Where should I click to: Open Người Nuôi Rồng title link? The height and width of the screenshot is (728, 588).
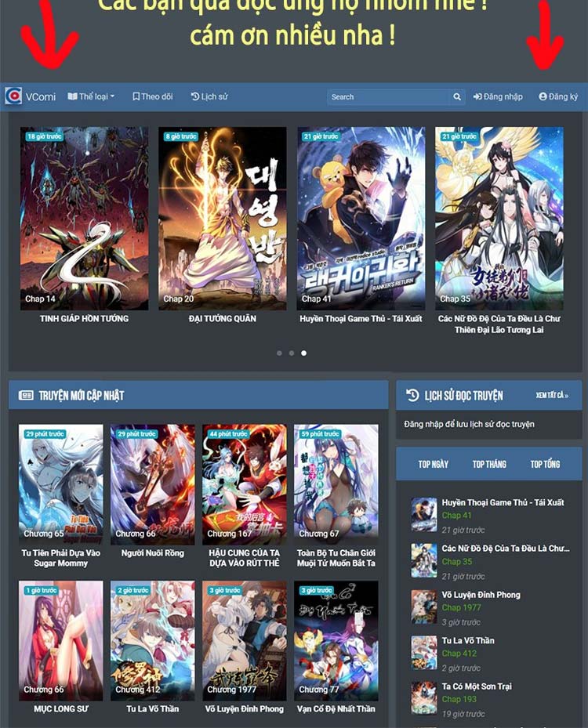click(153, 553)
